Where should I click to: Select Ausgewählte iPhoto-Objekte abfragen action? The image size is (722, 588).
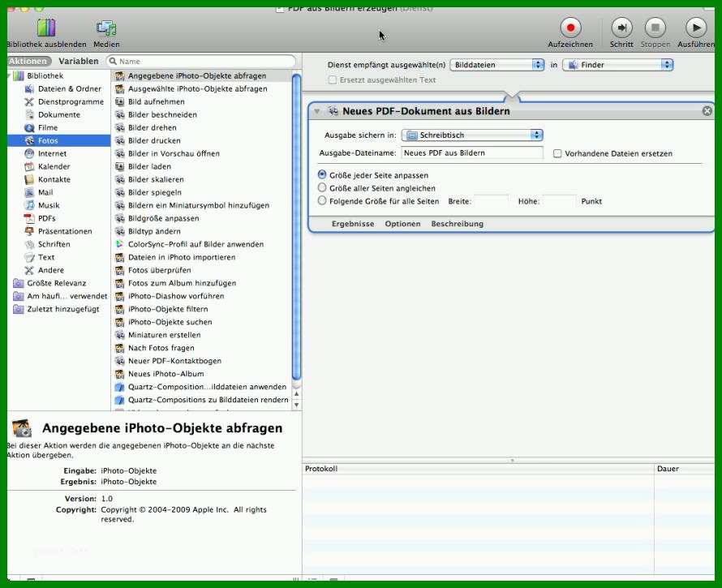(202, 88)
